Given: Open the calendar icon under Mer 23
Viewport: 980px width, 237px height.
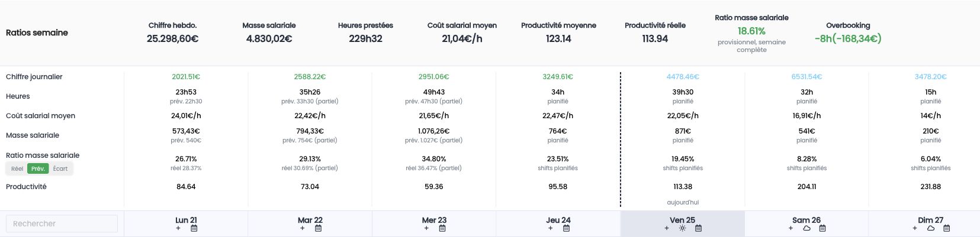Looking at the screenshot, I should coord(442,228).
